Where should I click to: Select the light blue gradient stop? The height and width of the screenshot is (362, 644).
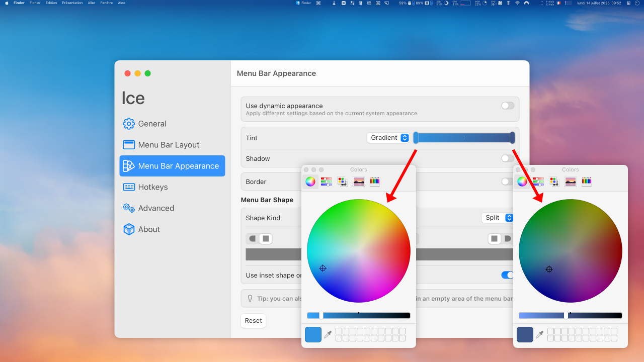tap(416, 138)
